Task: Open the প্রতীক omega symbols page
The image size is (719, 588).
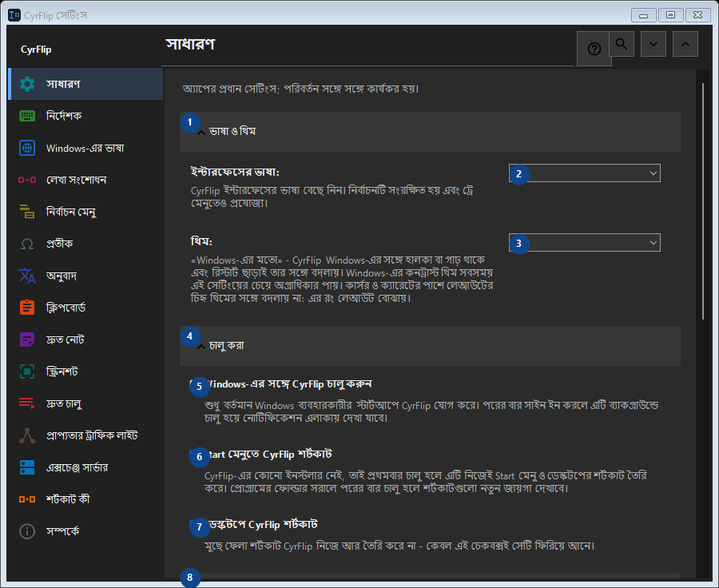Action: [85, 244]
